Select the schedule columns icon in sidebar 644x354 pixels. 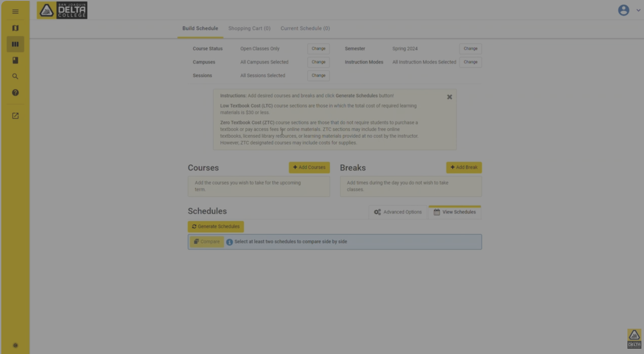(15, 44)
